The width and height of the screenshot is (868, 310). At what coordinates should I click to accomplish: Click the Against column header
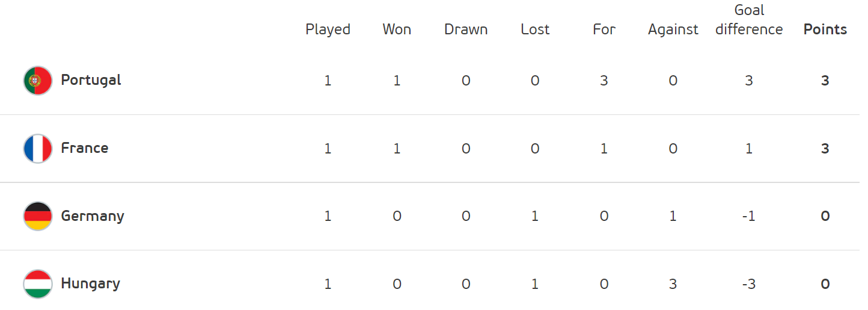click(673, 29)
